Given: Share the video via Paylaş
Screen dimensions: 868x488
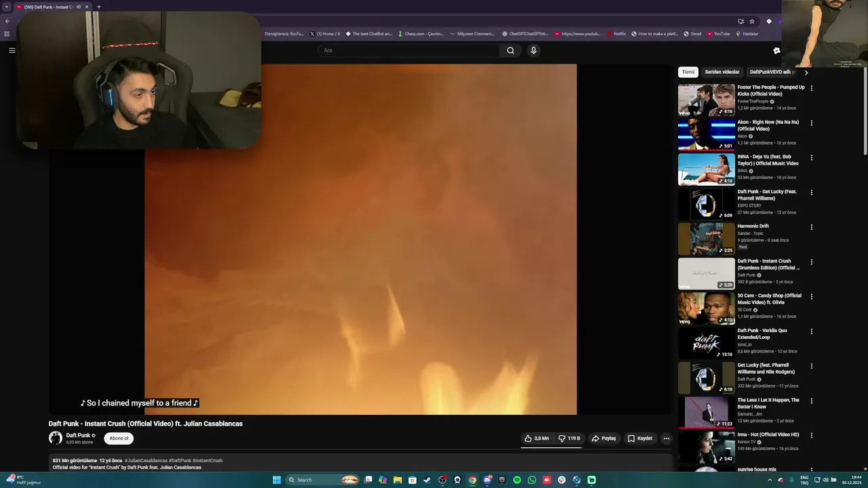Looking at the screenshot, I should pos(604,439).
